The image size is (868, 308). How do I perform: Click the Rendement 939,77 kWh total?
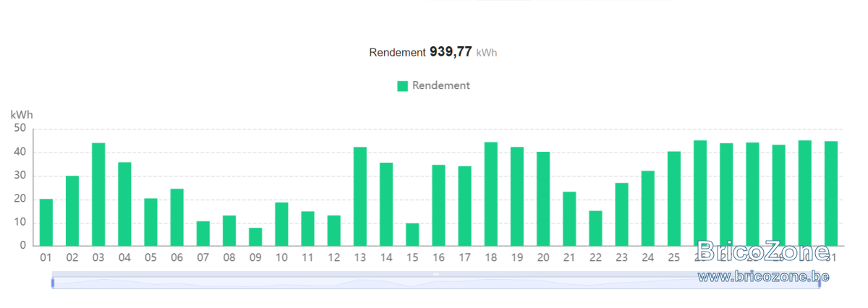pyautogui.click(x=433, y=52)
